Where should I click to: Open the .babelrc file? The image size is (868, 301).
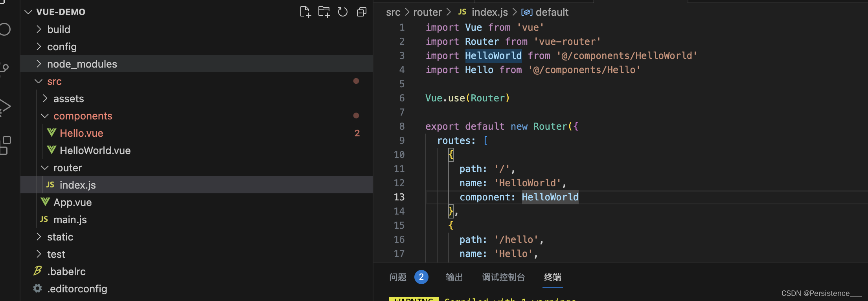(x=66, y=271)
